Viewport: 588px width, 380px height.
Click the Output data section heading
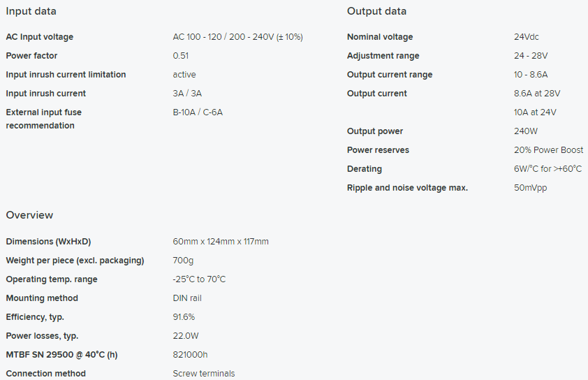(x=376, y=11)
